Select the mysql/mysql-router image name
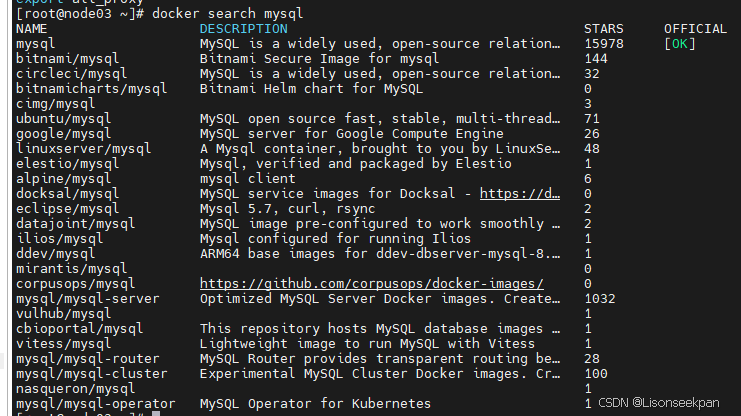 click(87, 359)
